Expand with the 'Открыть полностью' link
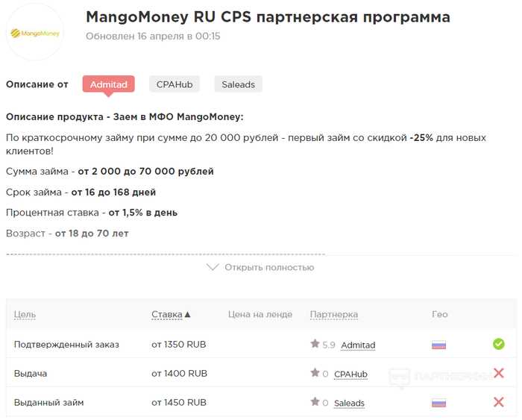The height and width of the screenshot is (420, 522). pyautogui.click(x=269, y=268)
